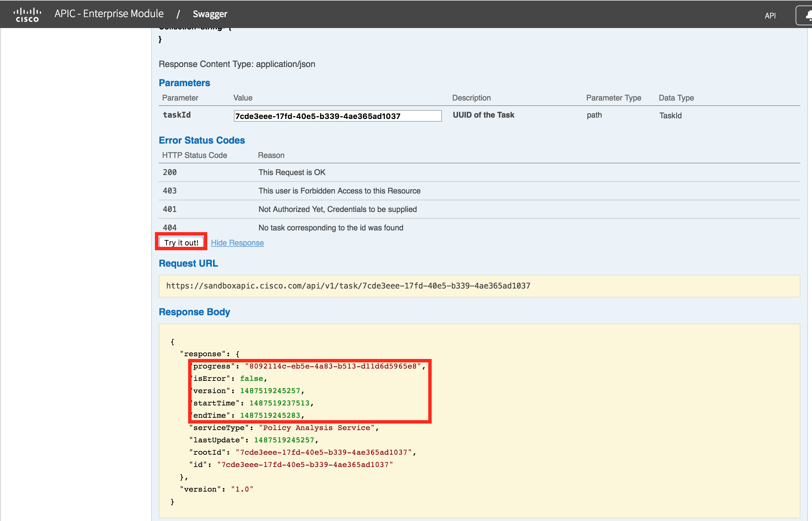Click the taskId value input field
Screen dimensions: 812x521
tap(338, 116)
